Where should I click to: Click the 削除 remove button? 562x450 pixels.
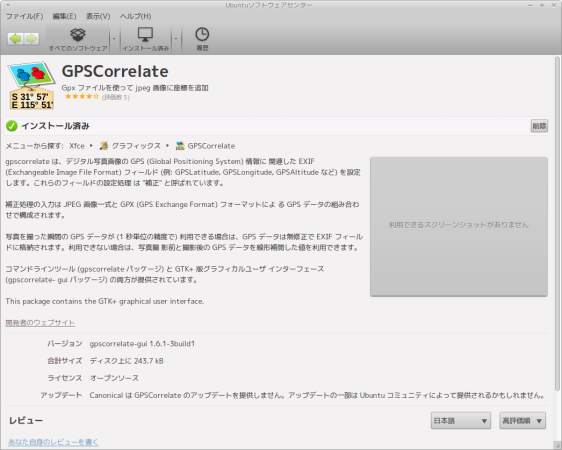click(x=539, y=126)
